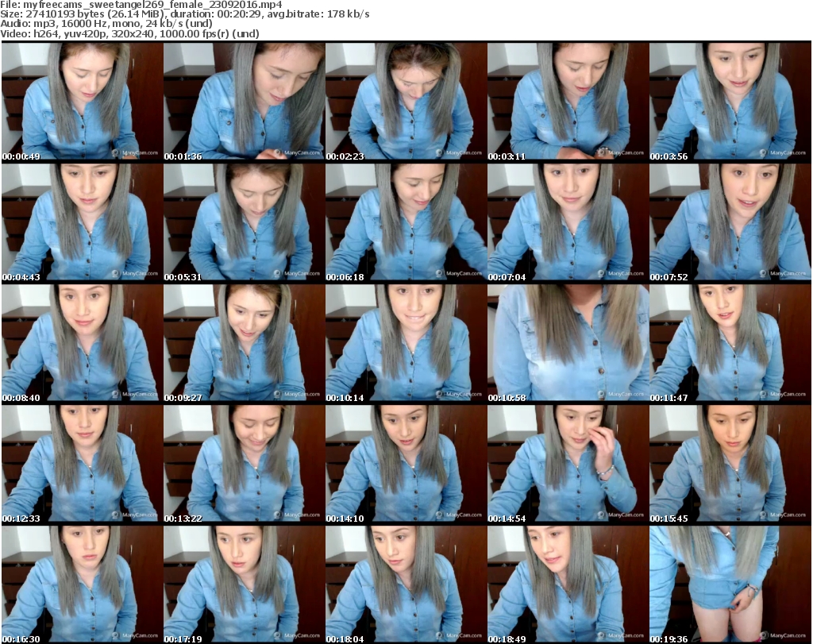Viewport: 813px width, 644px height.
Task: Open the frame stamped 00:02:23
Action: pyautogui.click(x=406, y=101)
